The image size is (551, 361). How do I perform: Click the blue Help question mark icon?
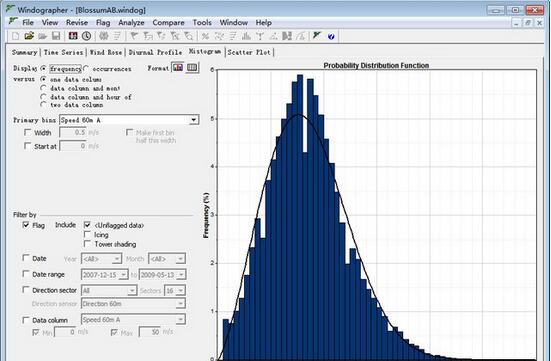(x=331, y=36)
